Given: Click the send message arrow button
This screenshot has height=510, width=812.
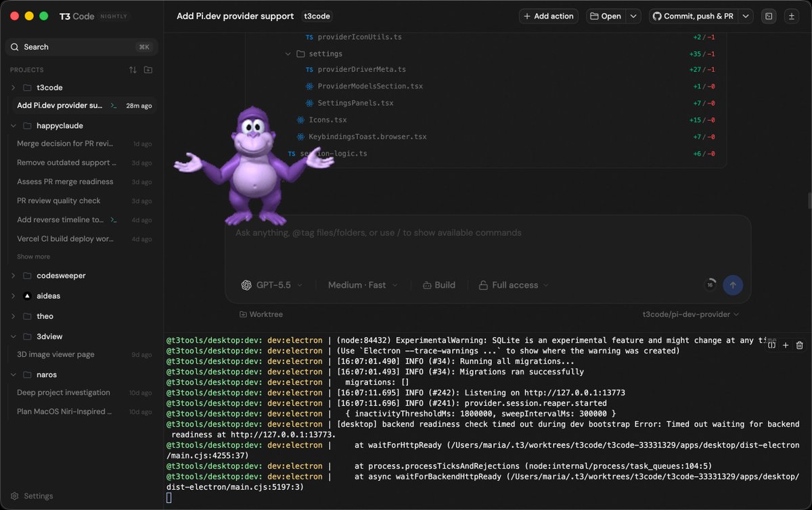Looking at the screenshot, I should [733, 284].
